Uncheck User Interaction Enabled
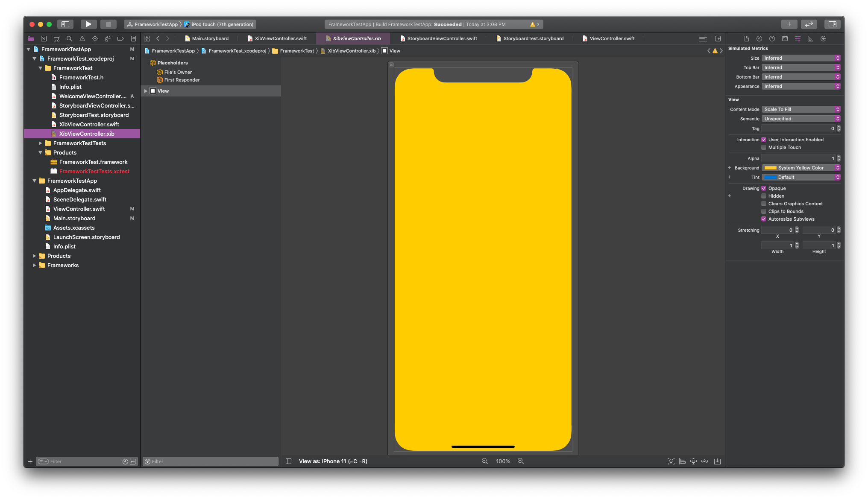 click(x=764, y=140)
